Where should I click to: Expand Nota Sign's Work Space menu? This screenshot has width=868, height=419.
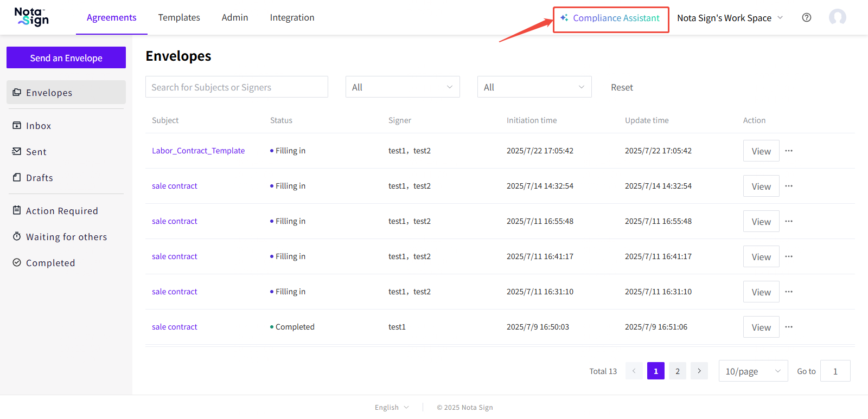point(730,18)
